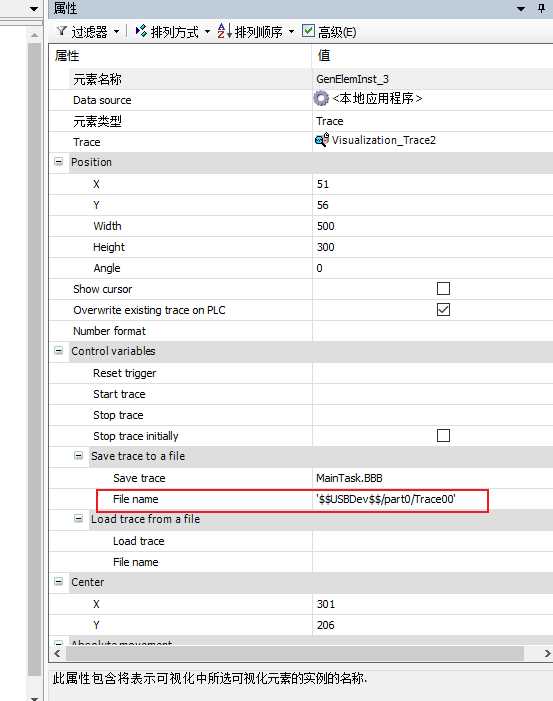Open the filter (过滤器) funnel icon
This screenshot has height=701, width=553.
(x=62, y=31)
